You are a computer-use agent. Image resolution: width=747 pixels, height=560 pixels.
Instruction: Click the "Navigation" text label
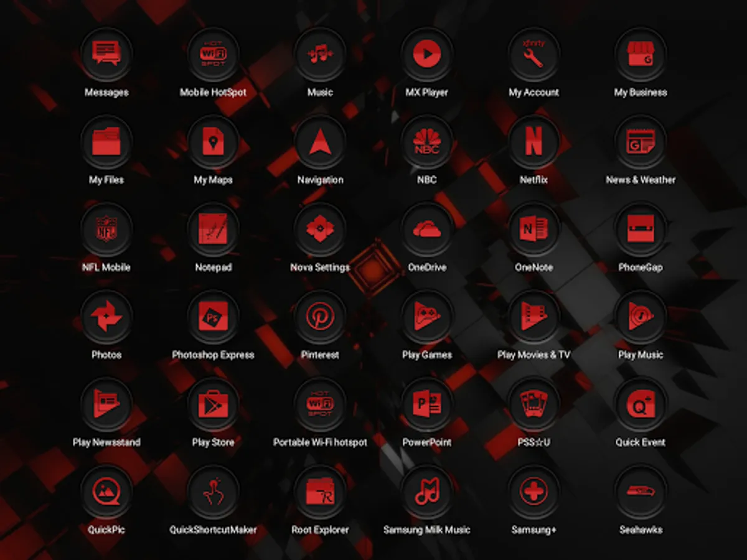pyautogui.click(x=320, y=180)
